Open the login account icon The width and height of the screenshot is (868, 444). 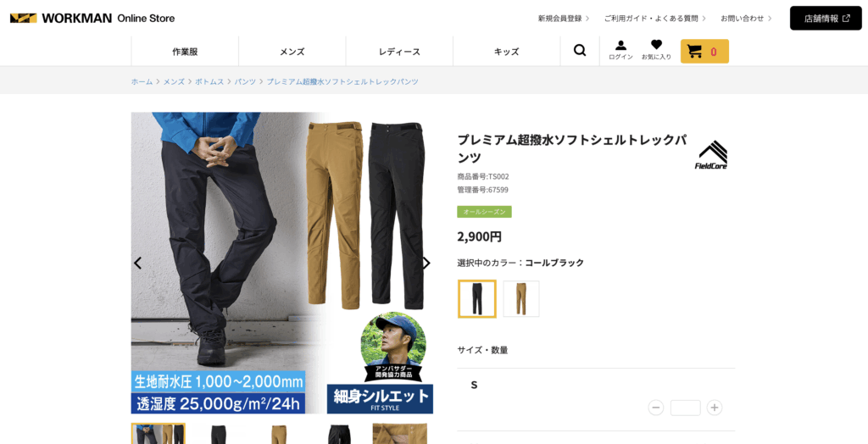coord(620,51)
